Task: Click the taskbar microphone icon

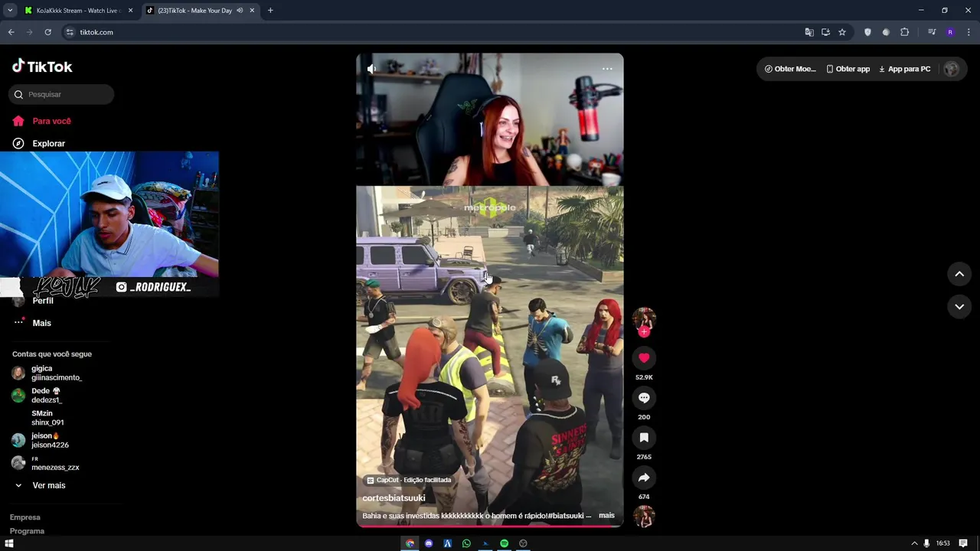Action: (x=926, y=543)
